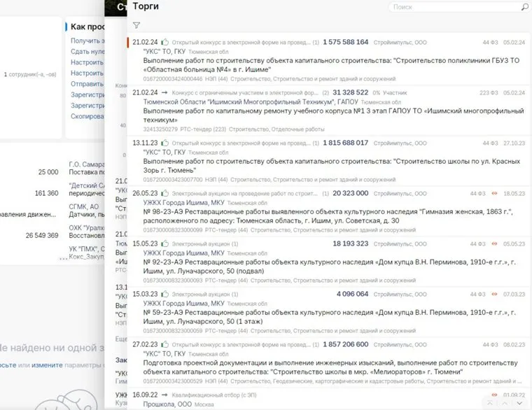Screen dimensions: 532x410
Task: Open the 4 096 064 auction entry
Action: coord(352,294)
